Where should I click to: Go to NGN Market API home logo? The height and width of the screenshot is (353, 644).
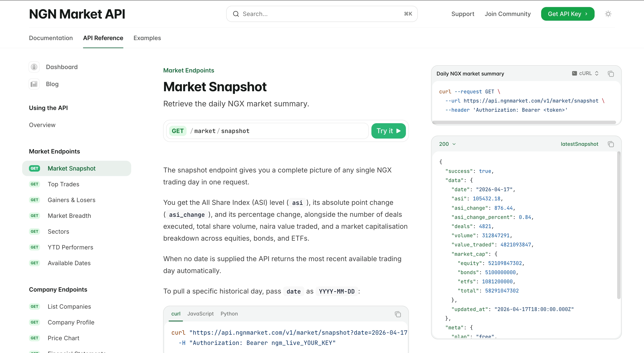click(77, 14)
